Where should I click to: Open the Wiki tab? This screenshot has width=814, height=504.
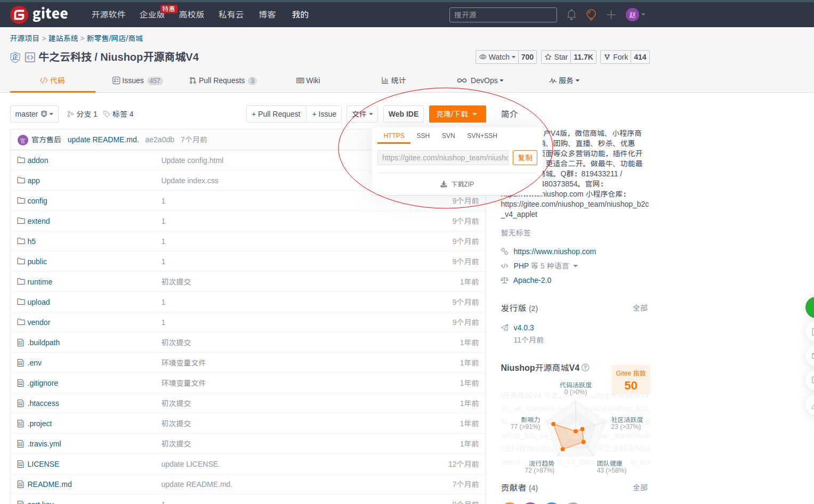(308, 80)
